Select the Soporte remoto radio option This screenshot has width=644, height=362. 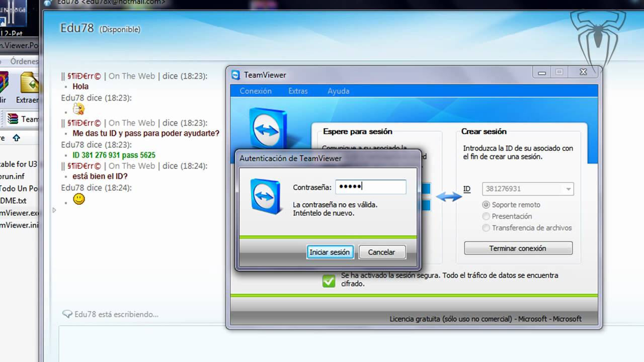(486, 205)
